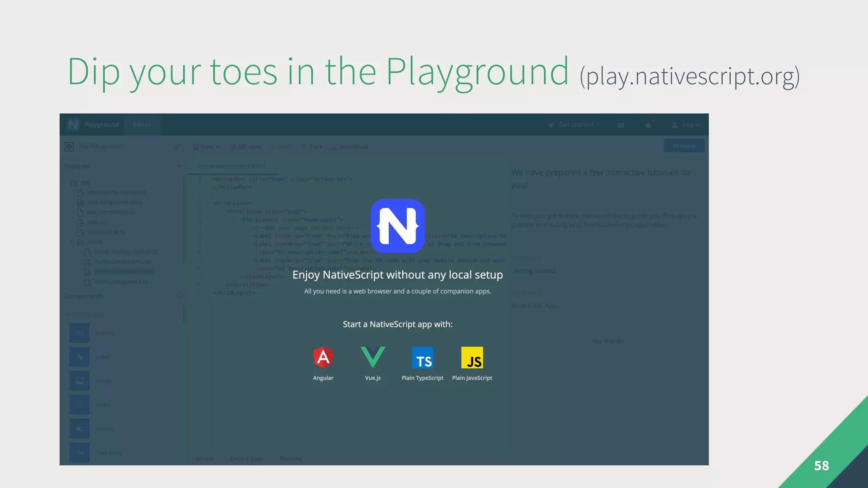Choose the Plain TypeScript TS icon
Screen dimensions: 868x488
coord(423,358)
